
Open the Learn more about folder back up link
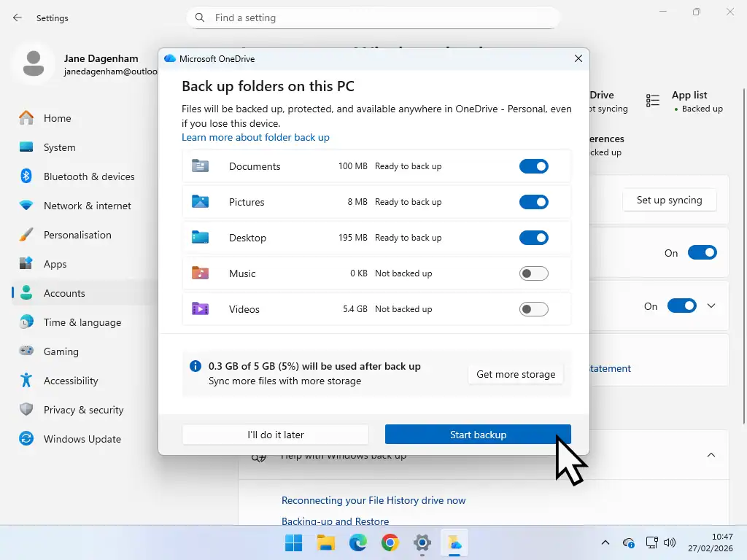pos(255,137)
